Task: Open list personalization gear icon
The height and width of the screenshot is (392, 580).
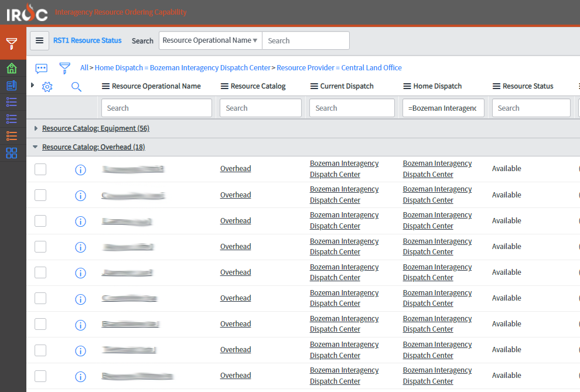Action: 47,87
